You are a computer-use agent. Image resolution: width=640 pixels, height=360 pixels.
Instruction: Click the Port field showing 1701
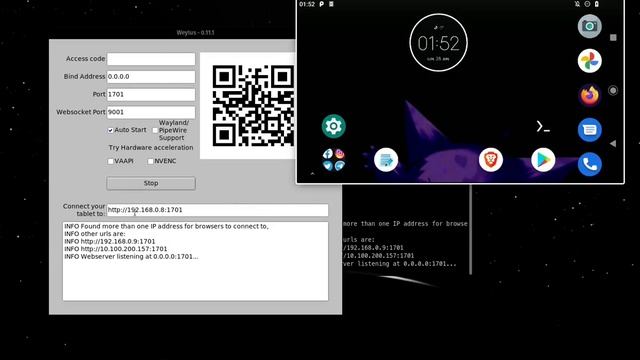point(151,94)
